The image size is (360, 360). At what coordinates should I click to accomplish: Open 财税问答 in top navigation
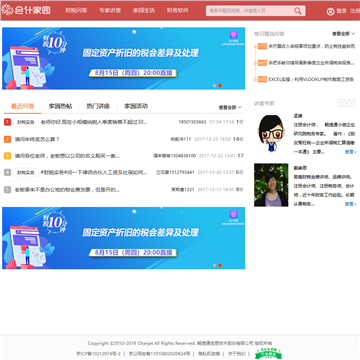76,10
